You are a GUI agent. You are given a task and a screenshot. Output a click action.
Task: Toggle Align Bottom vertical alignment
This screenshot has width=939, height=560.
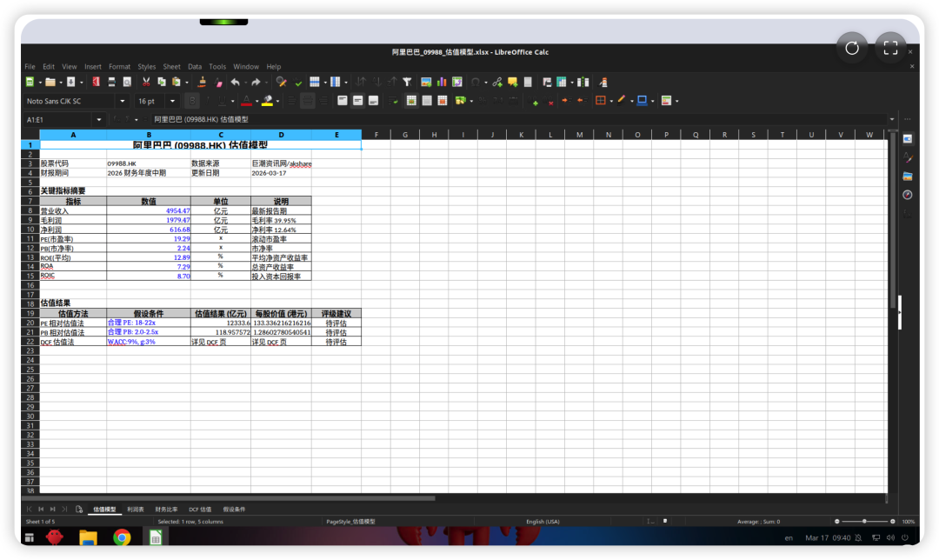click(373, 101)
